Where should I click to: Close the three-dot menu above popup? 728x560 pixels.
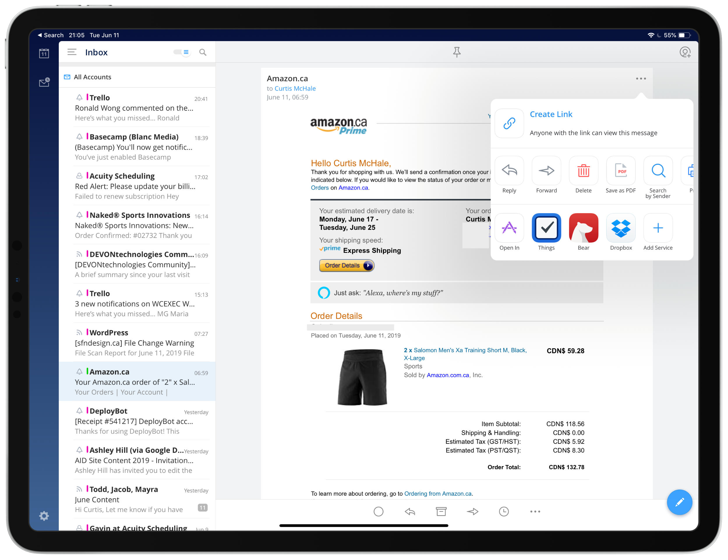click(x=641, y=79)
